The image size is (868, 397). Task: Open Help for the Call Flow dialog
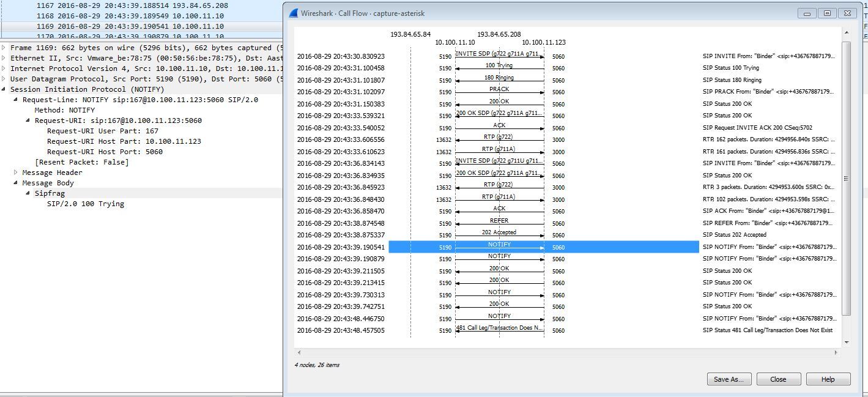click(x=828, y=379)
